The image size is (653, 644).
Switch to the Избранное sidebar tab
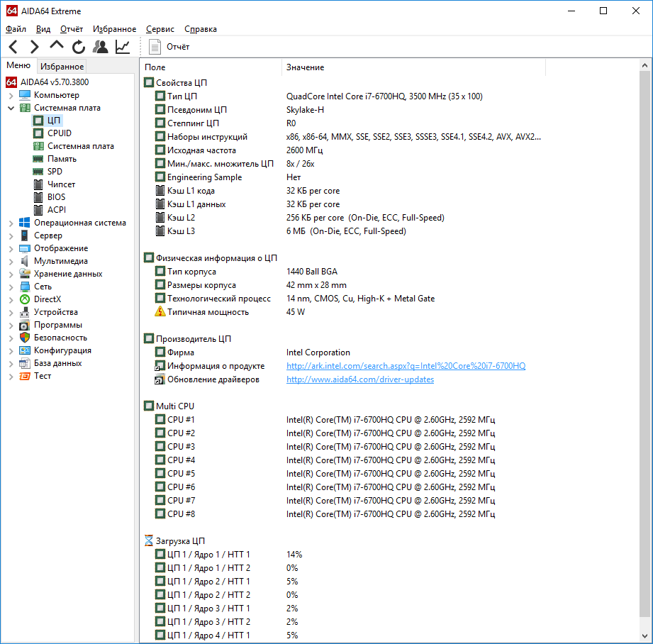(62, 66)
